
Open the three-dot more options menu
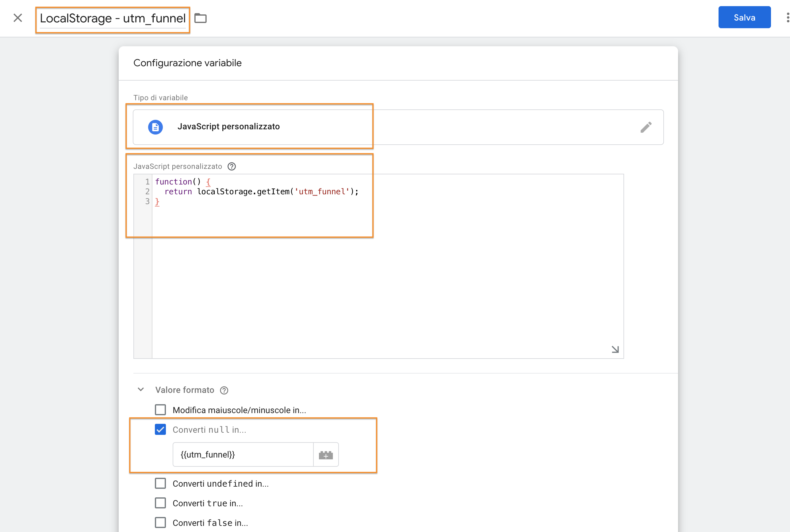[x=788, y=18]
